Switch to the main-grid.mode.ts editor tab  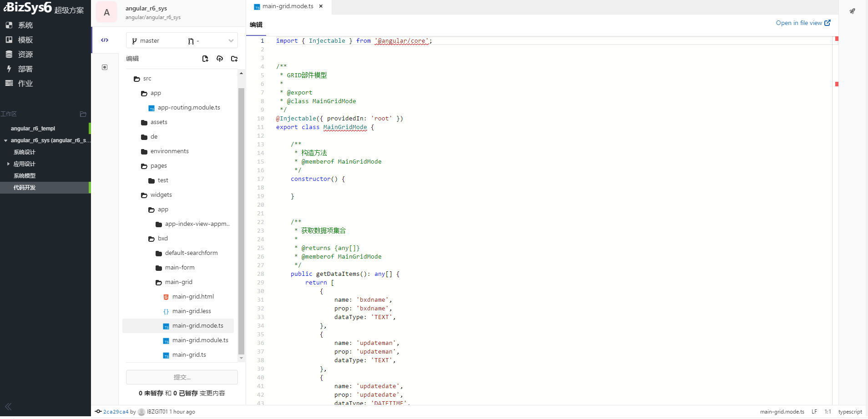point(288,6)
